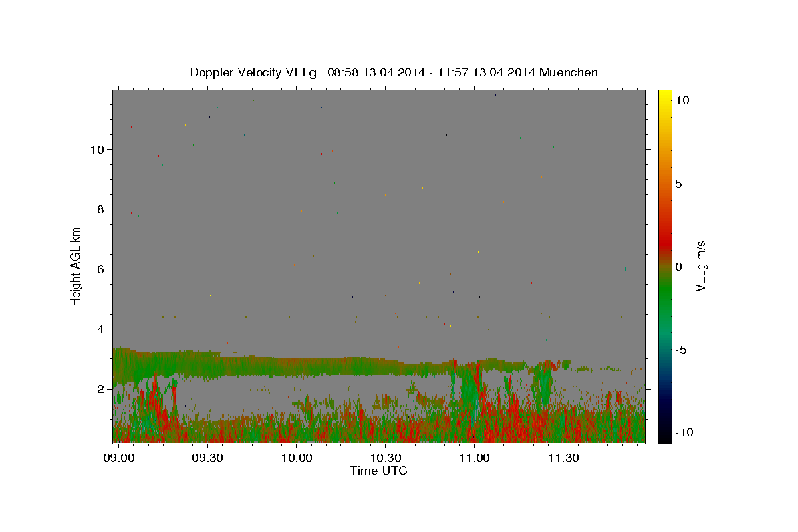Click the colorbar tick label '-5'
Screen dimensions: 798x532
(682, 350)
